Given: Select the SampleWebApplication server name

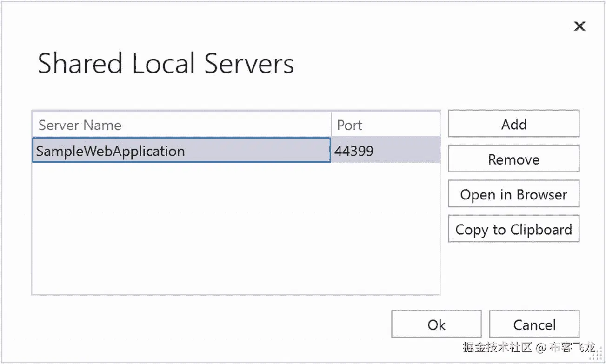Looking at the screenshot, I should pyautogui.click(x=181, y=150).
